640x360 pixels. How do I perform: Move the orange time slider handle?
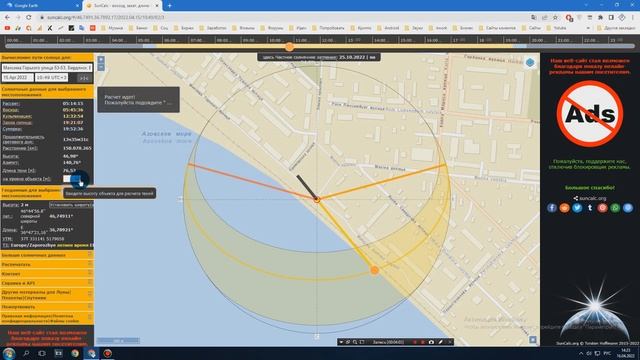(289, 47)
